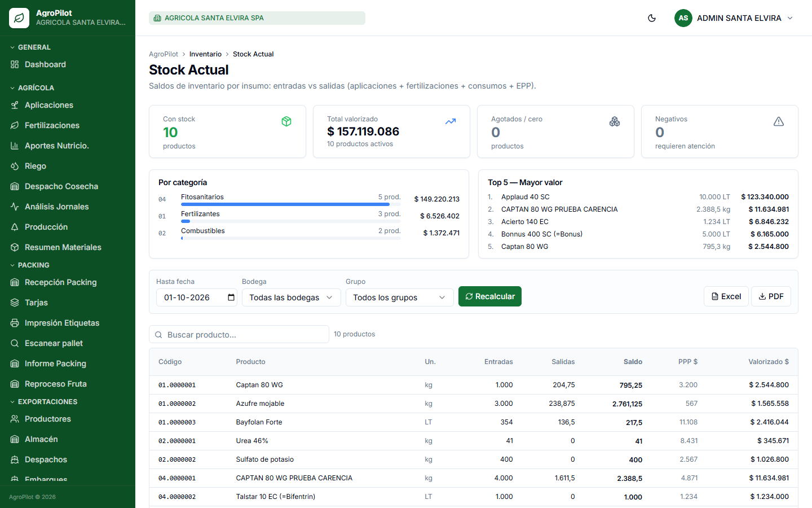Collapse the PACKING sidebar section
Image resolution: width=812 pixels, height=508 pixels.
tap(30, 265)
